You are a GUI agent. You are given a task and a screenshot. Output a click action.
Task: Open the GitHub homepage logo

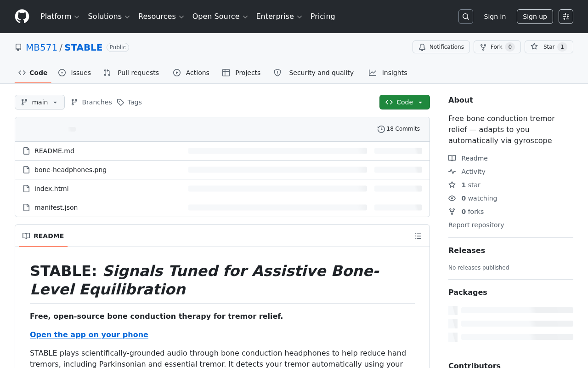(22, 17)
